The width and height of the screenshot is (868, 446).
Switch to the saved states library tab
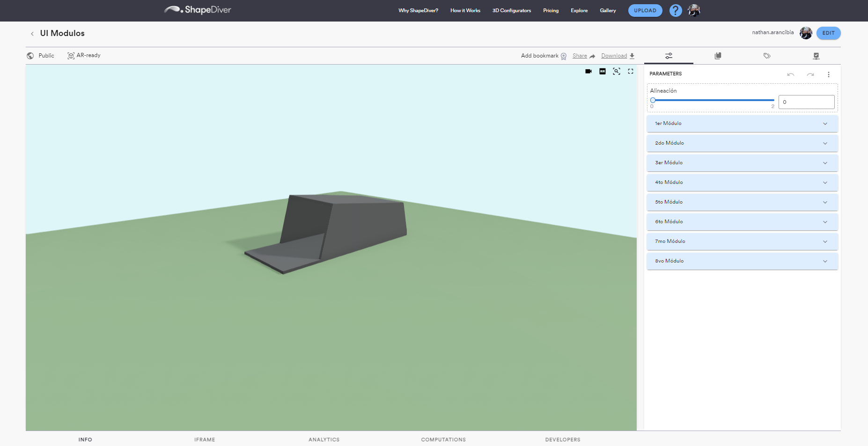click(718, 56)
